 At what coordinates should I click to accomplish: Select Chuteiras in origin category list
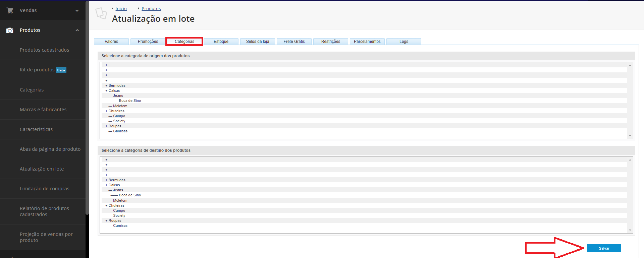pyautogui.click(x=364, y=111)
